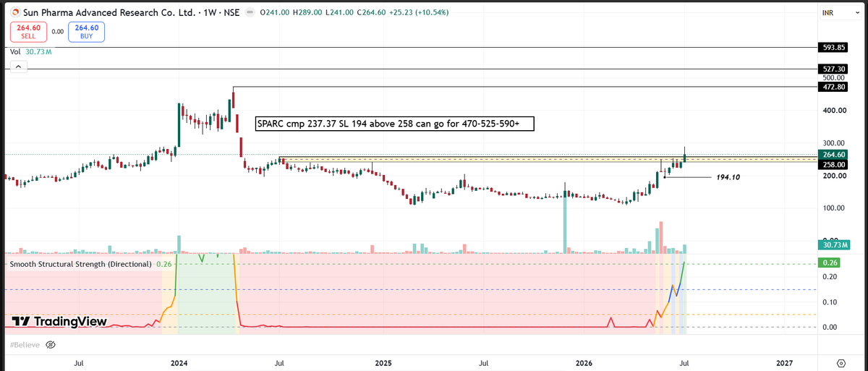
Task: Click the 2024 label on time axis
Action: point(178,362)
